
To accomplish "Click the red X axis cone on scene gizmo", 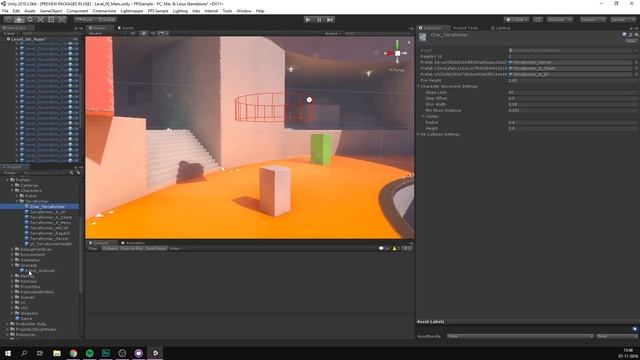I will click(388, 53).
